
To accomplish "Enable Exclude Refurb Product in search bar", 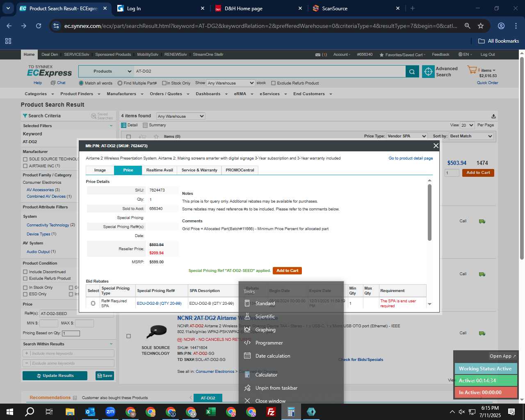I will [273, 83].
